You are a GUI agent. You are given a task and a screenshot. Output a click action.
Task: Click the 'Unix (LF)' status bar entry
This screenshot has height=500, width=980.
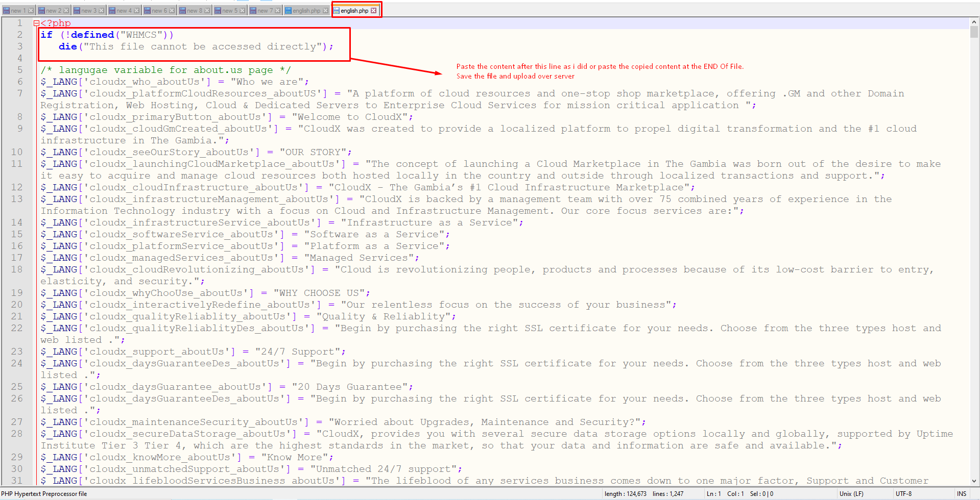851,494
